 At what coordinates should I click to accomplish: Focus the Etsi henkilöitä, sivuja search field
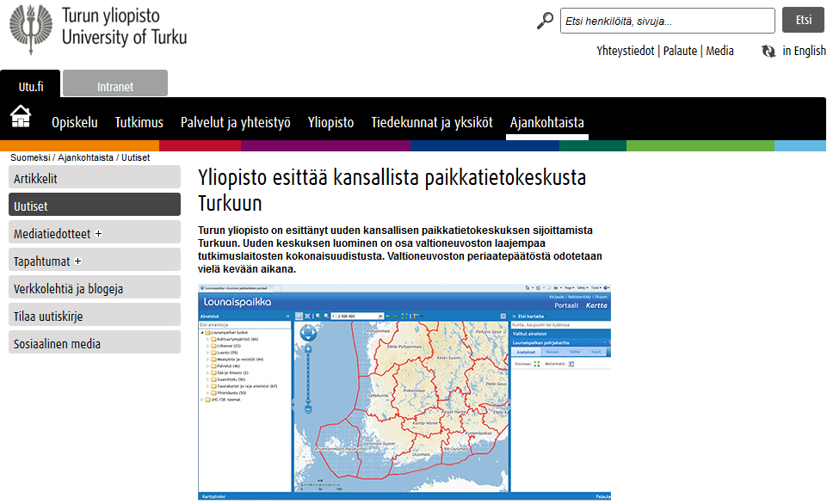pyautogui.click(x=667, y=21)
